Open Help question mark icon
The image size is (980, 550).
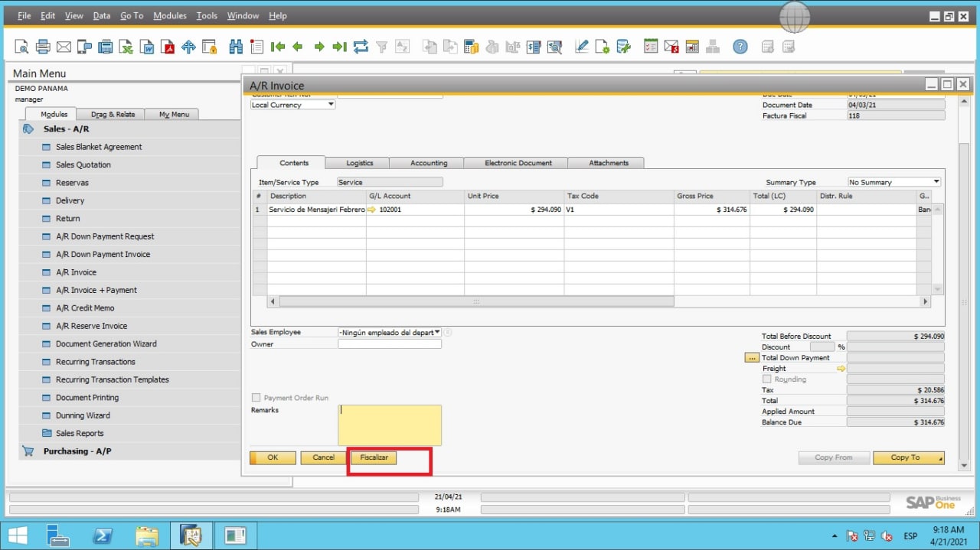(740, 47)
